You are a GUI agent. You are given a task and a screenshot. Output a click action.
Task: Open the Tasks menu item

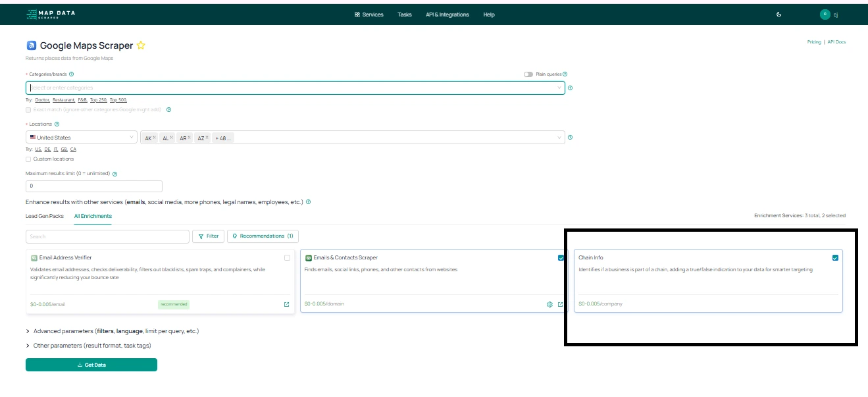(x=404, y=14)
